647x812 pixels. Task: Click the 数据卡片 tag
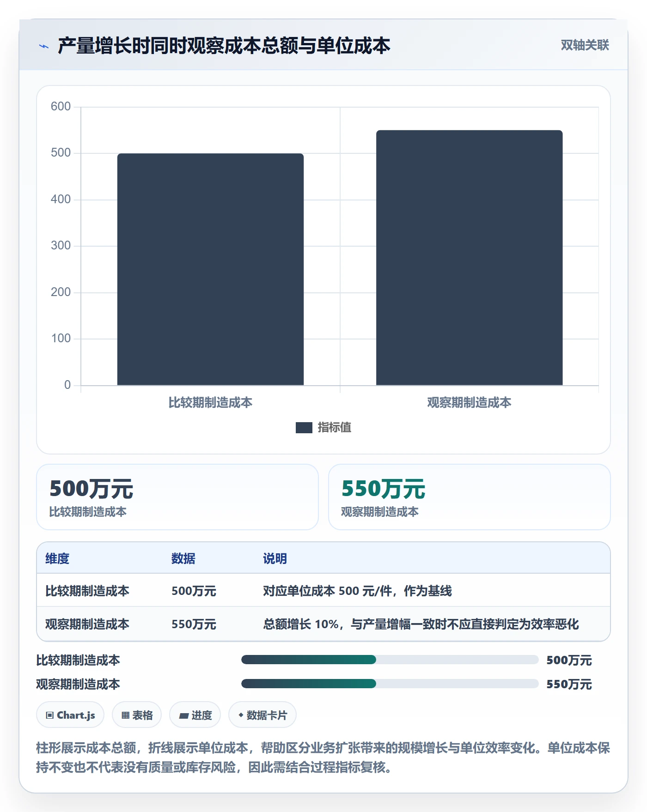tap(262, 715)
